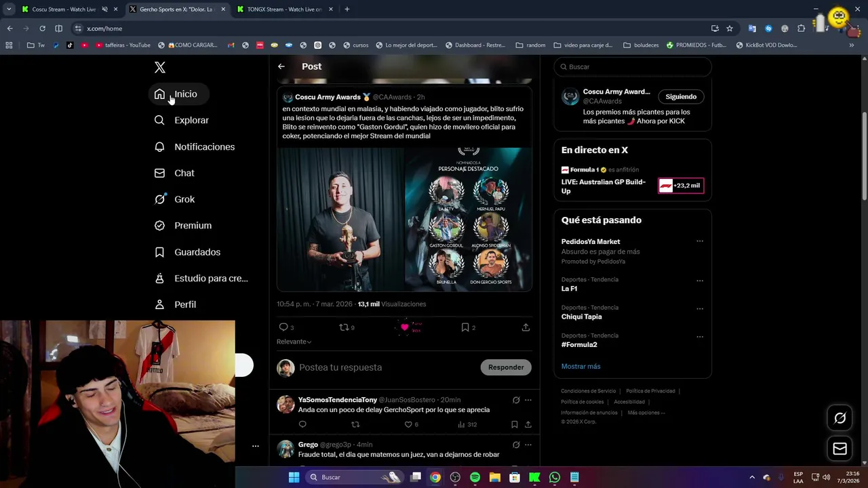
Task: Click the Buscar search box on X
Action: click(x=633, y=67)
